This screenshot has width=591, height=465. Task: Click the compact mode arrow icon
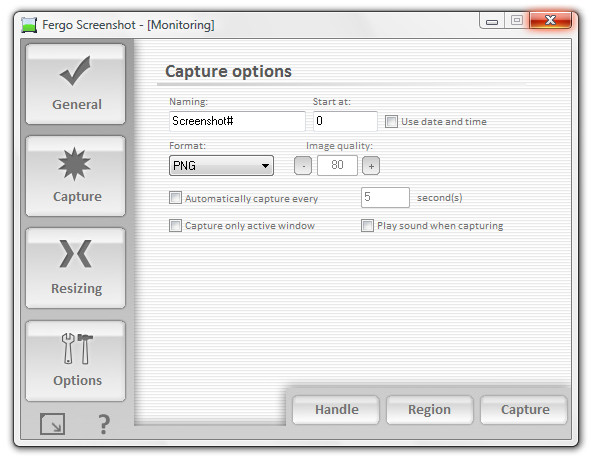pyautogui.click(x=52, y=424)
